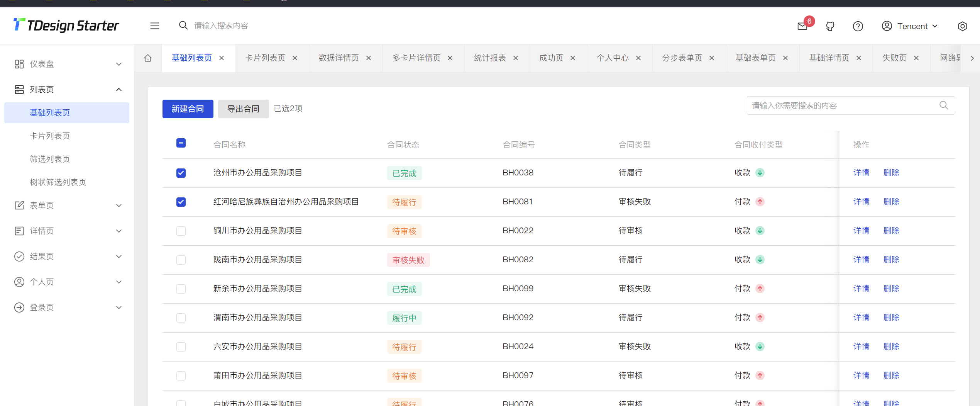Click the hamburger menu to collapse sidebar
980x406 pixels.
[154, 25]
